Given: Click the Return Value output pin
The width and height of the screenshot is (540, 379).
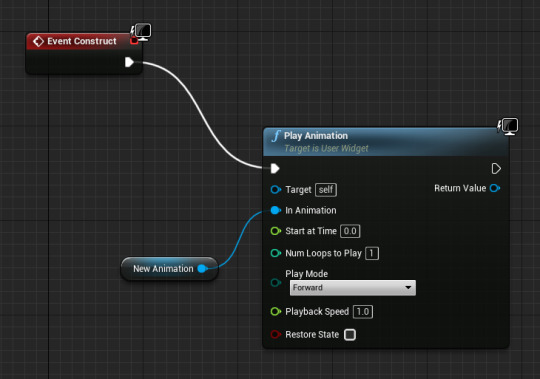Looking at the screenshot, I should (x=495, y=188).
